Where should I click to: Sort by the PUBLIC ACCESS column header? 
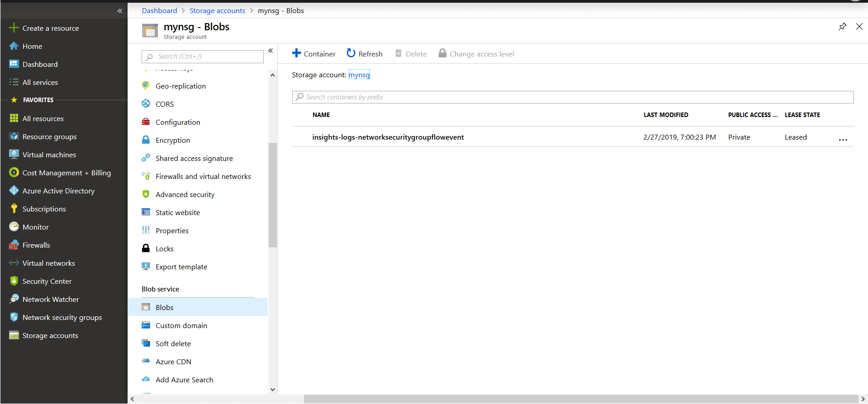pyautogui.click(x=753, y=115)
